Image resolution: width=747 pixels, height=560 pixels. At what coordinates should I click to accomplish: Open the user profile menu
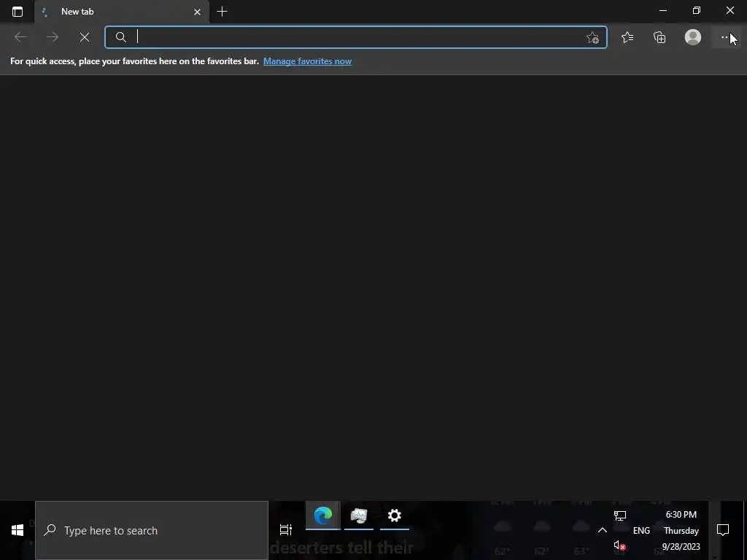click(693, 37)
